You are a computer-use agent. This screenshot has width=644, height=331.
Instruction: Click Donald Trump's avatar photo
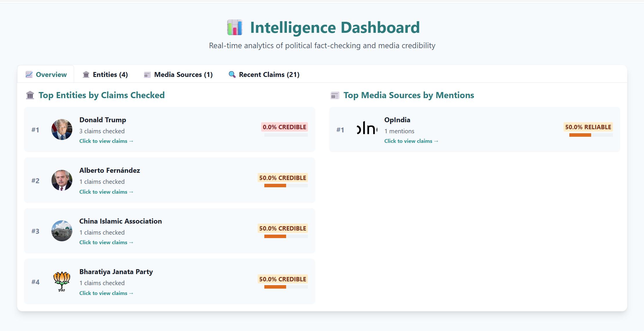point(62,129)
